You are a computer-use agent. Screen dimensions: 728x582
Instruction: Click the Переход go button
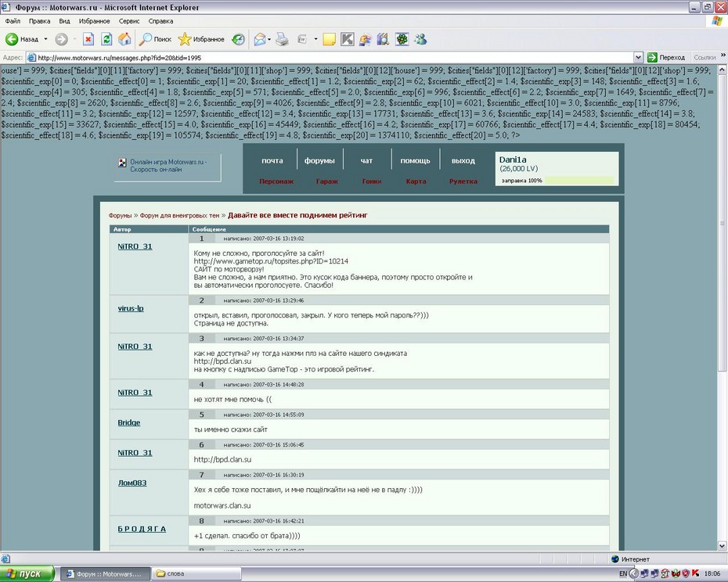(x=666, y=58)
